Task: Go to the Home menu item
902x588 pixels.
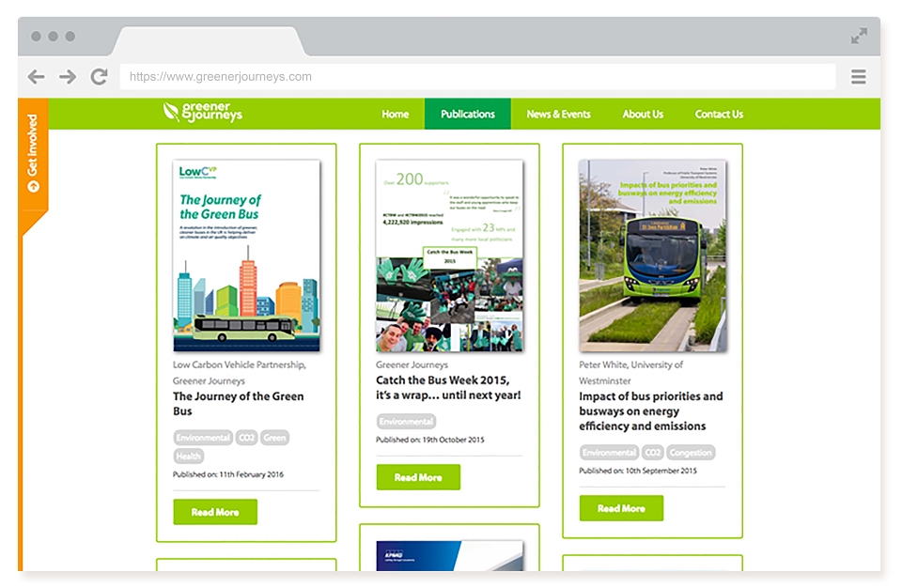Action: (x=396, y=114)
